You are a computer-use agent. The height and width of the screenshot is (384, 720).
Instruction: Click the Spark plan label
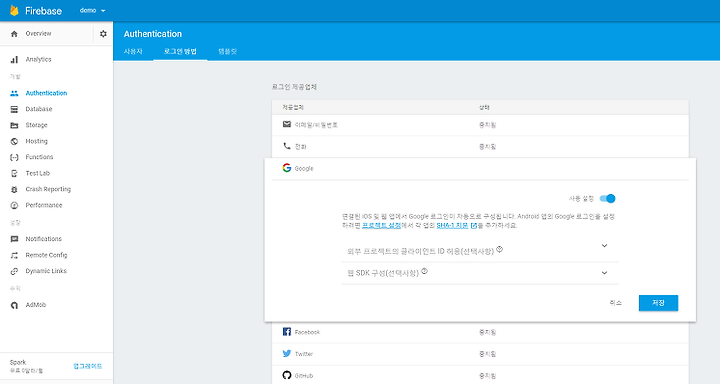coord(18,362)
